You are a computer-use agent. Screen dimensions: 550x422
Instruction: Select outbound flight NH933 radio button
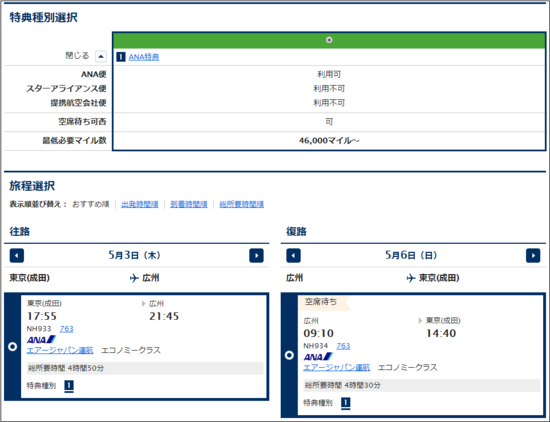click(13, 347)
